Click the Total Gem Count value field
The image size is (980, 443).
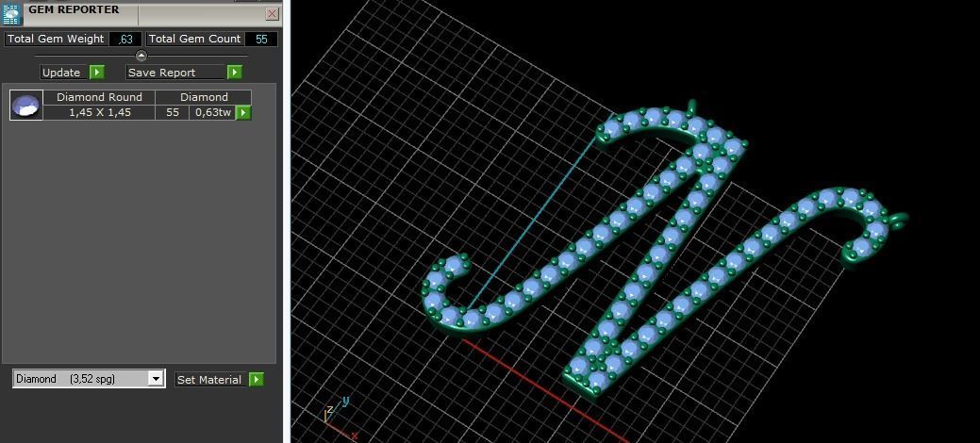261,39
